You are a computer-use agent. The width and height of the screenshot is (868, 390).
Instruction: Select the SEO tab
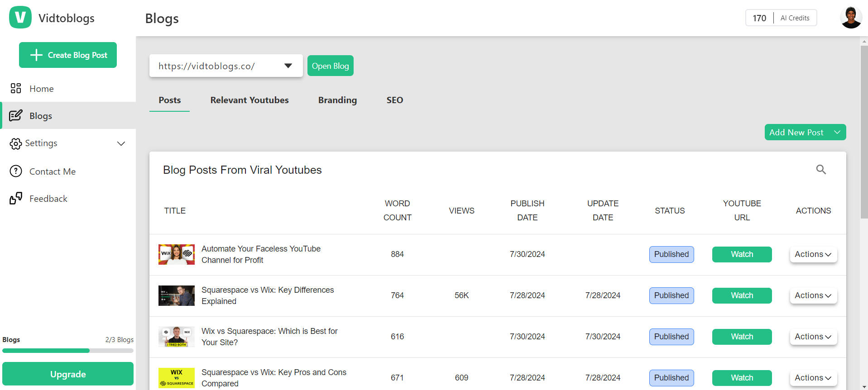pos(394,100)
